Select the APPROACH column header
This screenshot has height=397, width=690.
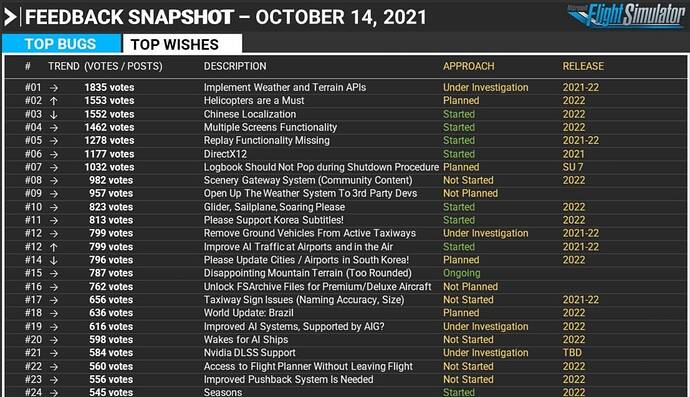469,66
